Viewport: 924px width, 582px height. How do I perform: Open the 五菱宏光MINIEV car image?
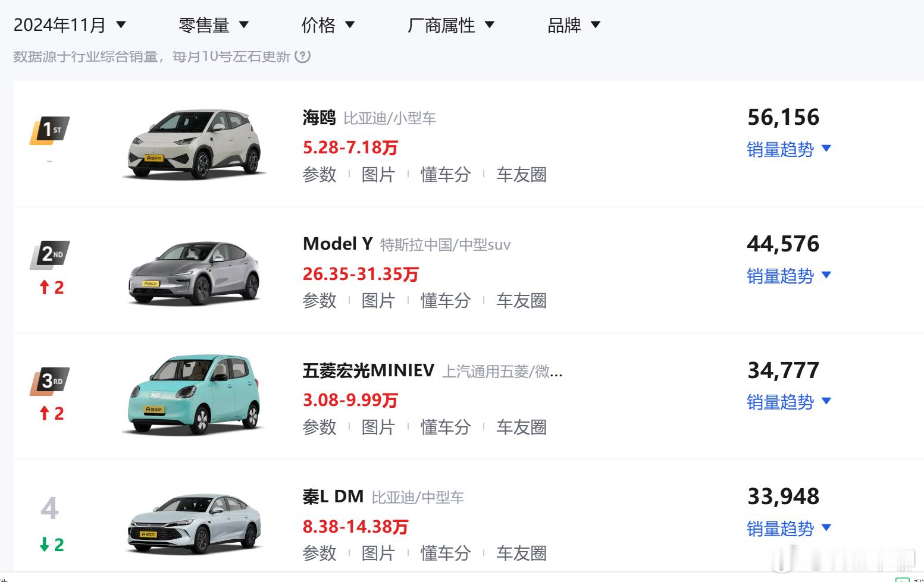coord(195,395)
